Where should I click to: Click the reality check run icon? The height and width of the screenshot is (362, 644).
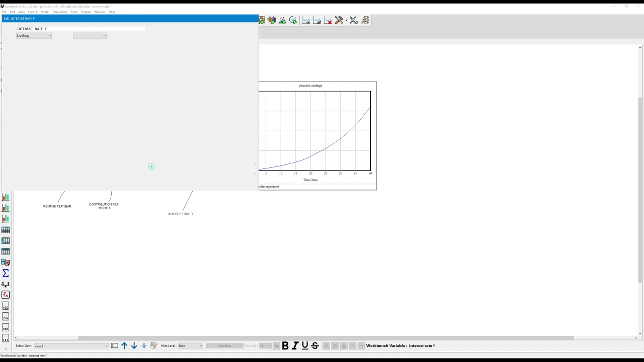point(293,20)
